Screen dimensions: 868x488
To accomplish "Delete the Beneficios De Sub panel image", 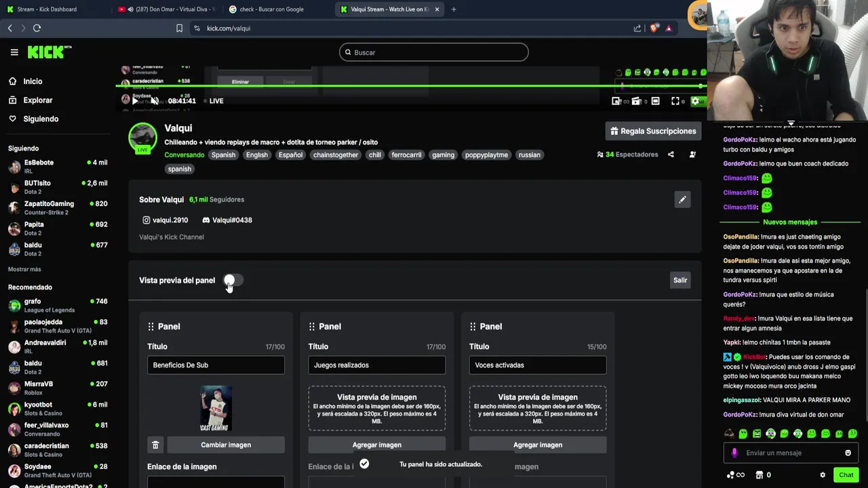I will 155,445.
